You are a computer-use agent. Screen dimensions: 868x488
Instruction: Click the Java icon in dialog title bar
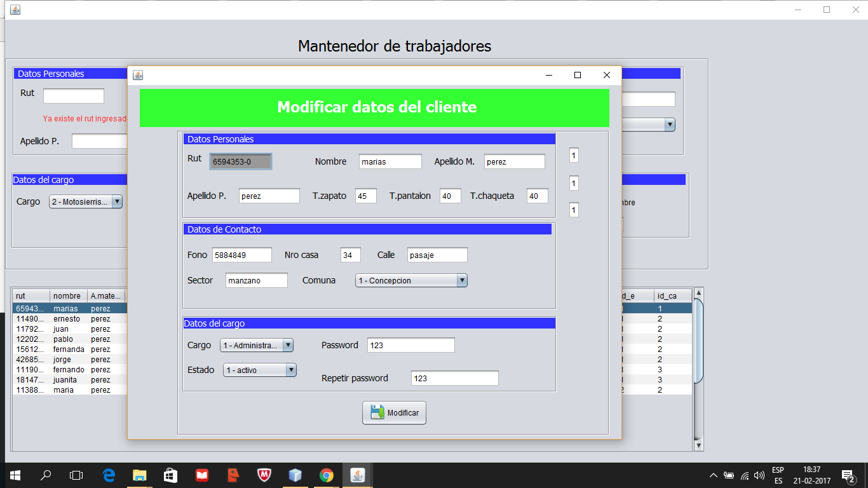coord(138,75)
